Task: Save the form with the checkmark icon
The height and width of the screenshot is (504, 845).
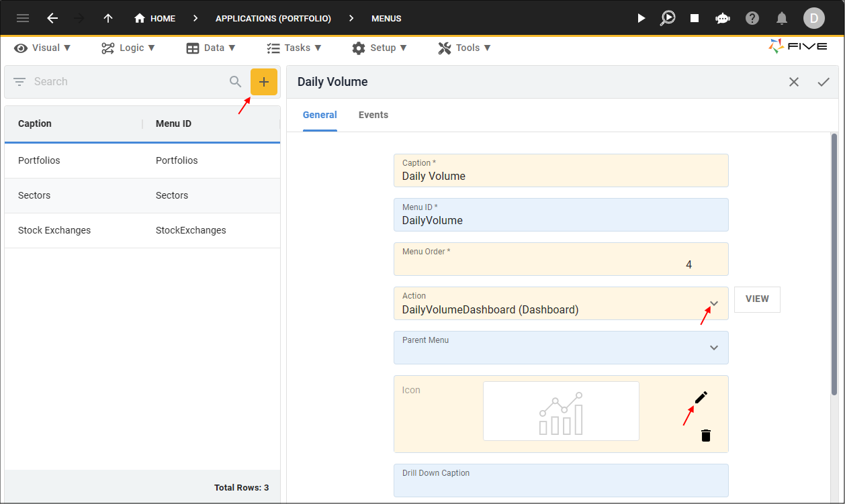Action: point(824,82)
